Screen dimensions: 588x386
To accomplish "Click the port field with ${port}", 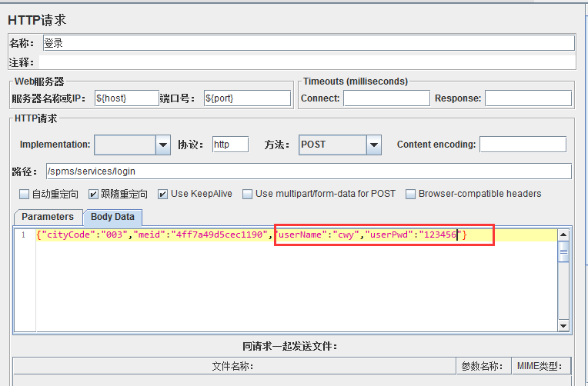I will pos(247,98).
